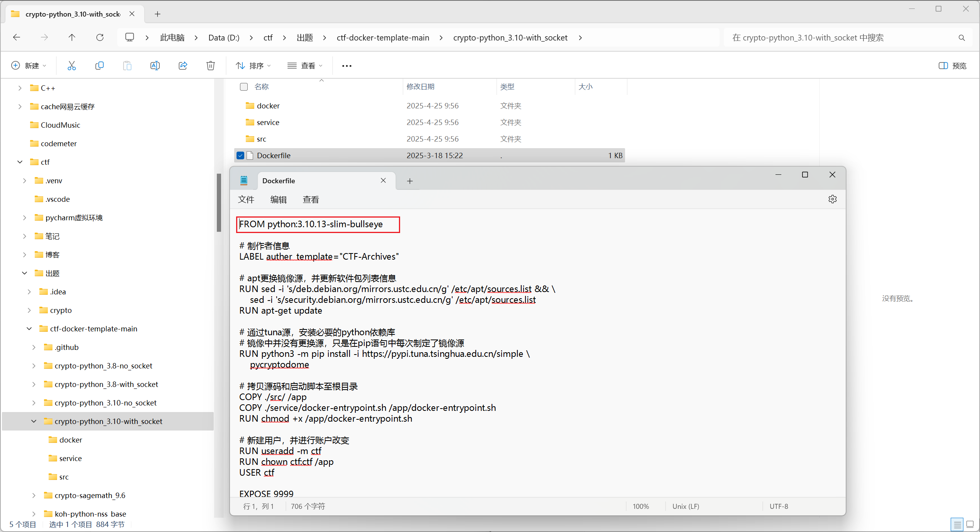980x532 pixels.
Task: Click the Share icon in toolbar
Action: 183,66
